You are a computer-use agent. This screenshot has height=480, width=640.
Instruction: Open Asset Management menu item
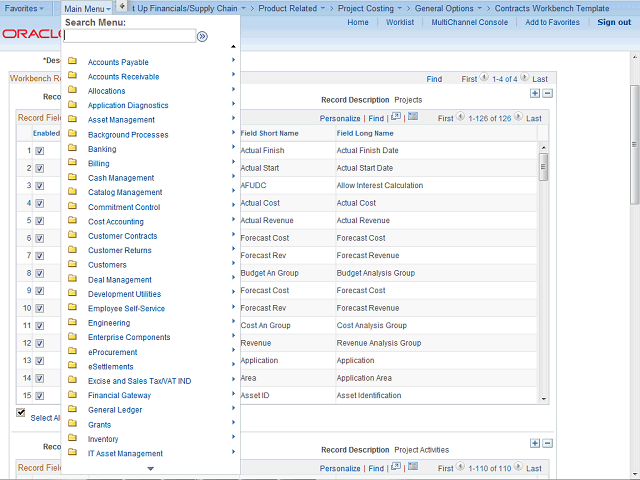pos(121,120)
